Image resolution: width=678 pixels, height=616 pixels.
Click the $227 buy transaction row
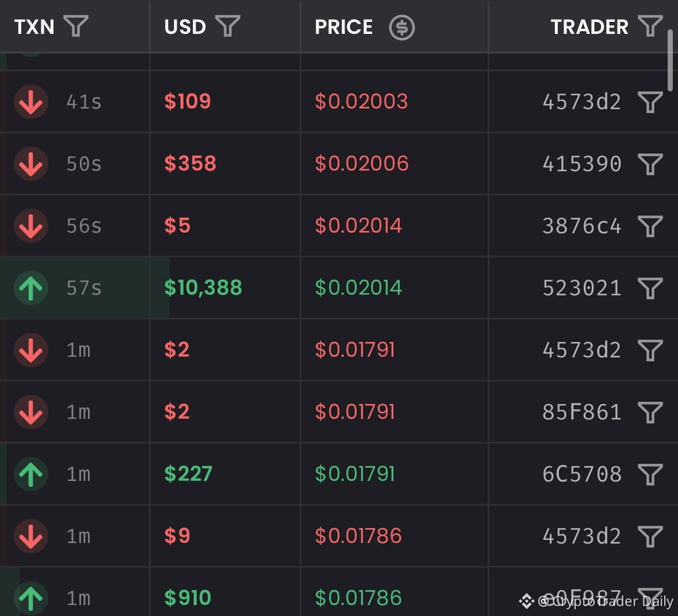pos(339,474)
